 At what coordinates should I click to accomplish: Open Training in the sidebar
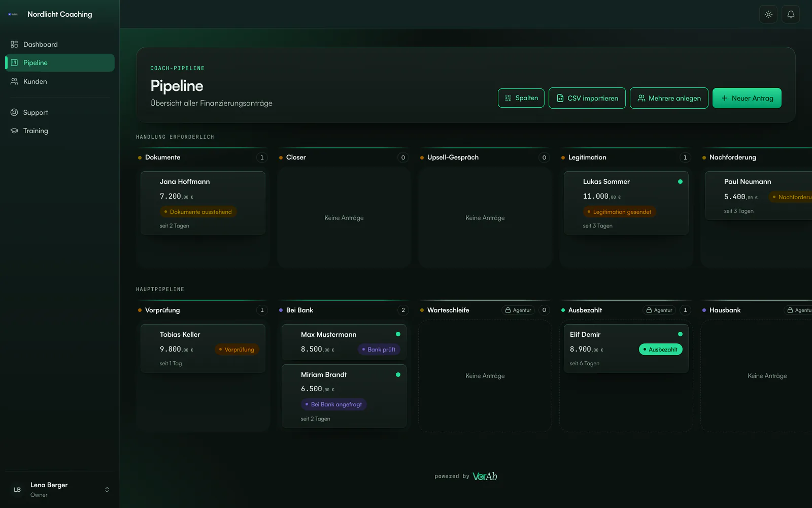(x=60, y=131)
